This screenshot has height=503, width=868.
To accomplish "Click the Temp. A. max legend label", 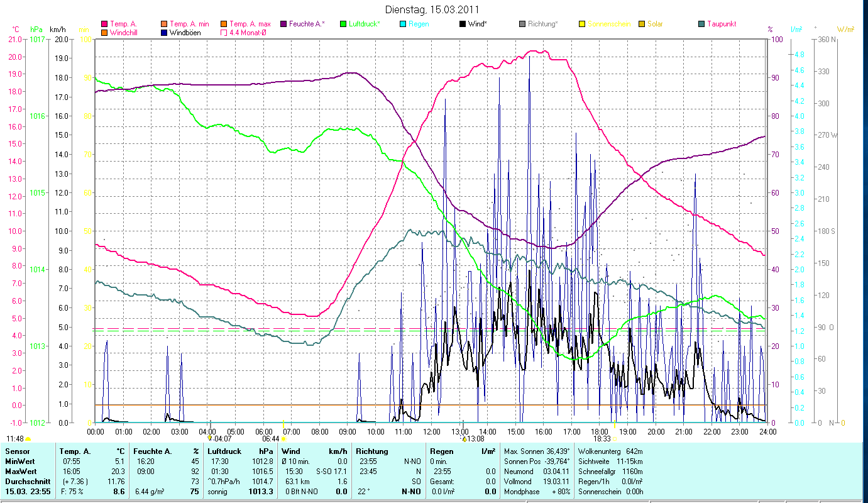I will click(250, 24).
